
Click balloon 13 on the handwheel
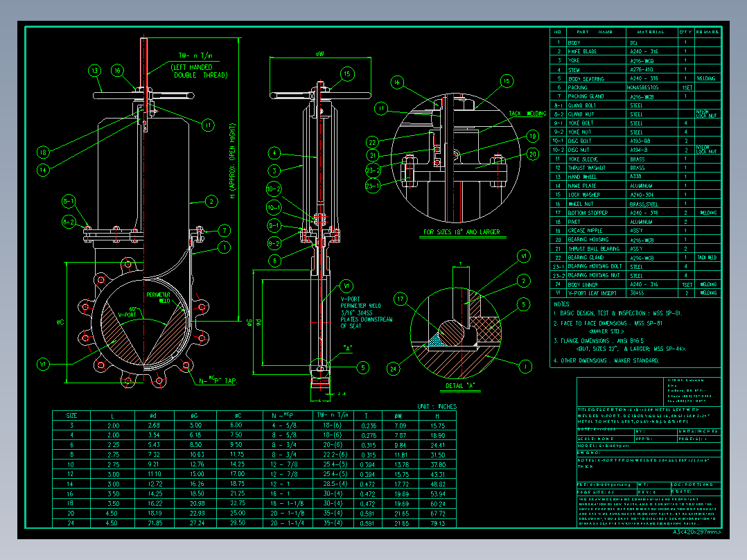click(x=95, y=70)
